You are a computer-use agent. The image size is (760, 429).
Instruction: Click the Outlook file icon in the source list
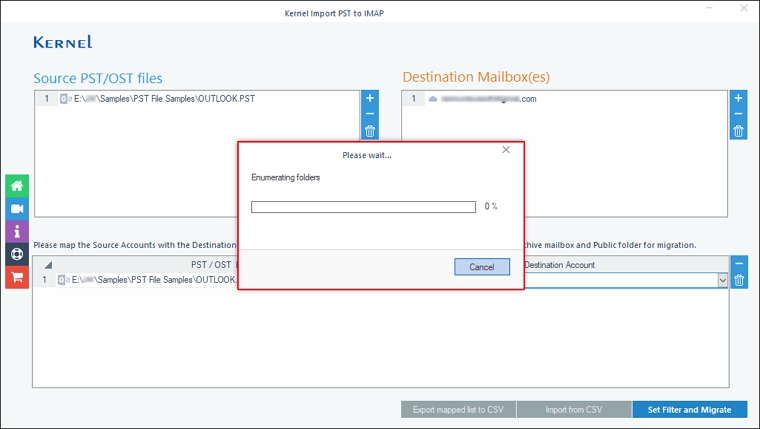65,98
